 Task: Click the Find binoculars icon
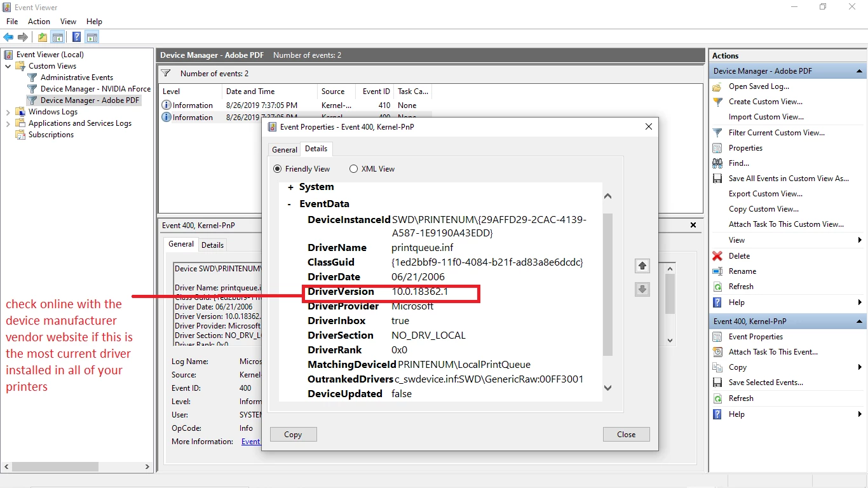[717, 163]
